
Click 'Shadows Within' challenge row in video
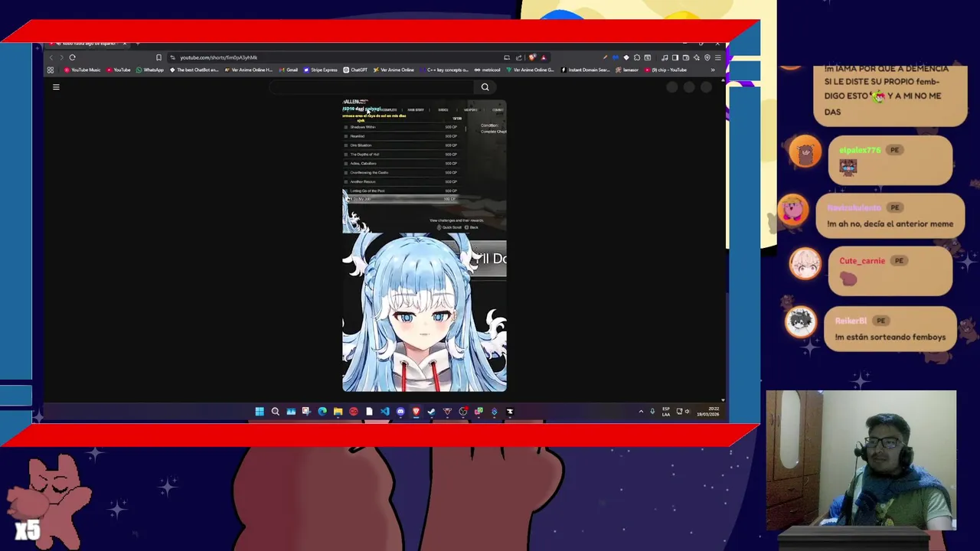[403, 127]
